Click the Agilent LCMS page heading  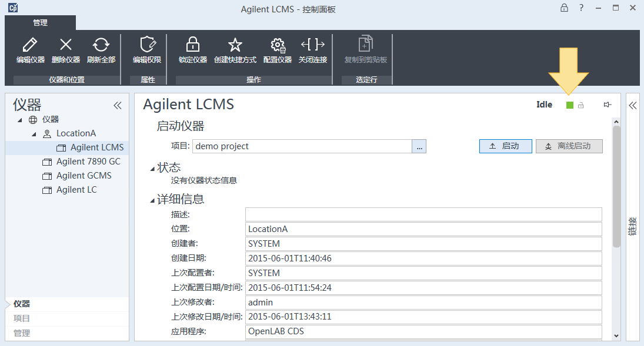pos(189,104)
